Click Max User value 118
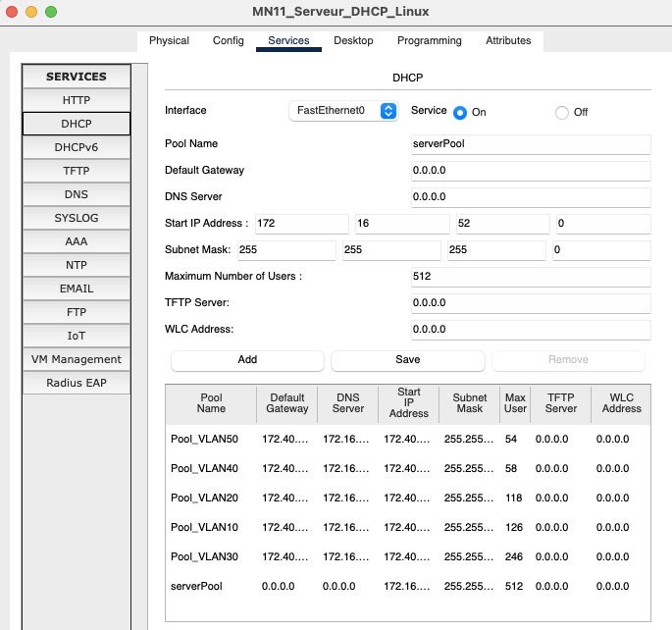Viewport: 672px width, 630px height. [513, 499]
